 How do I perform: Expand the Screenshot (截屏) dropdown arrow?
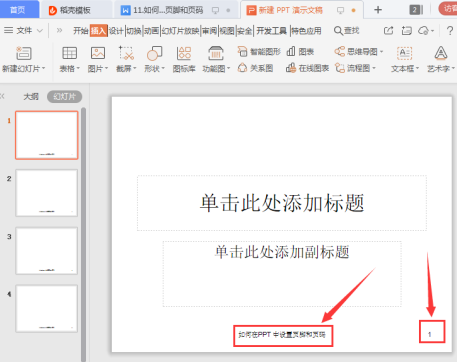pyautogui.click(x=135, y=69)
